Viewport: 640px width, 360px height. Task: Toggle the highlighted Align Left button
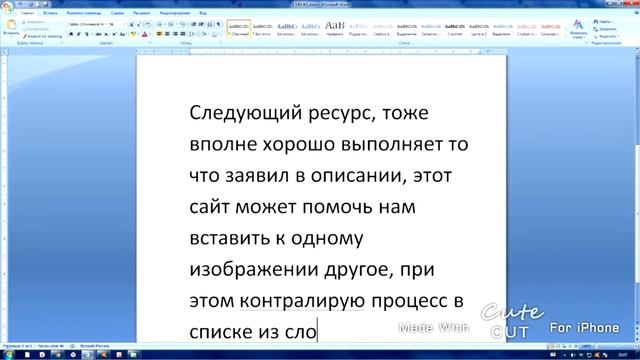[x=159, y=34]
